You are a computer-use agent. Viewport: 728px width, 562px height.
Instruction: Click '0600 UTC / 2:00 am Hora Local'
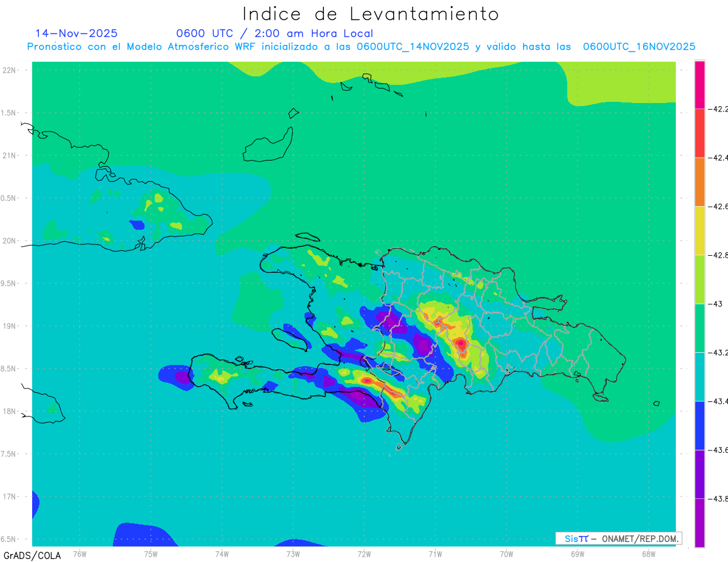pyautogui.click(x=274, y=33)
